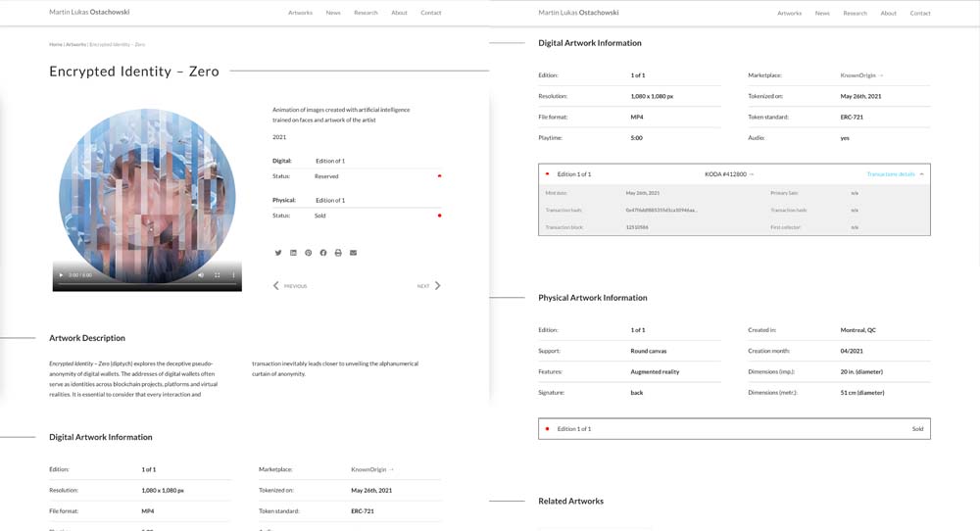Click the Montreal, QC value

857,330
